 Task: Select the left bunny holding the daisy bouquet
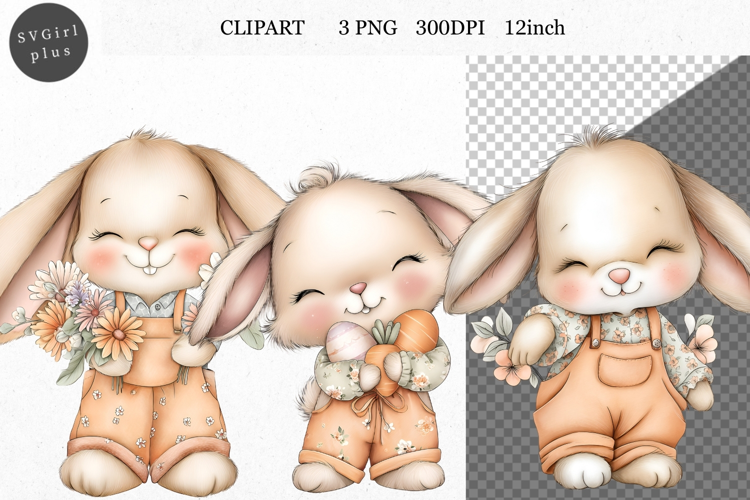pos(145,300)
